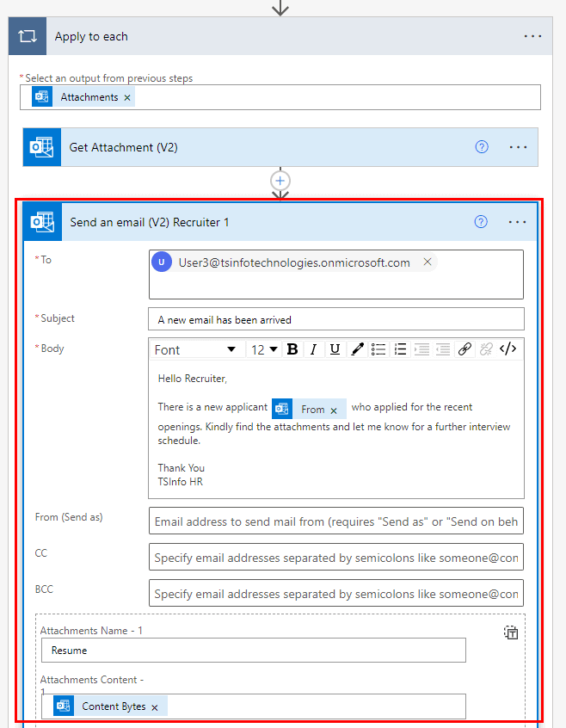Screen dimensions: 566x728
Task: Remove User3 recipient from To field
Action: 428,262
